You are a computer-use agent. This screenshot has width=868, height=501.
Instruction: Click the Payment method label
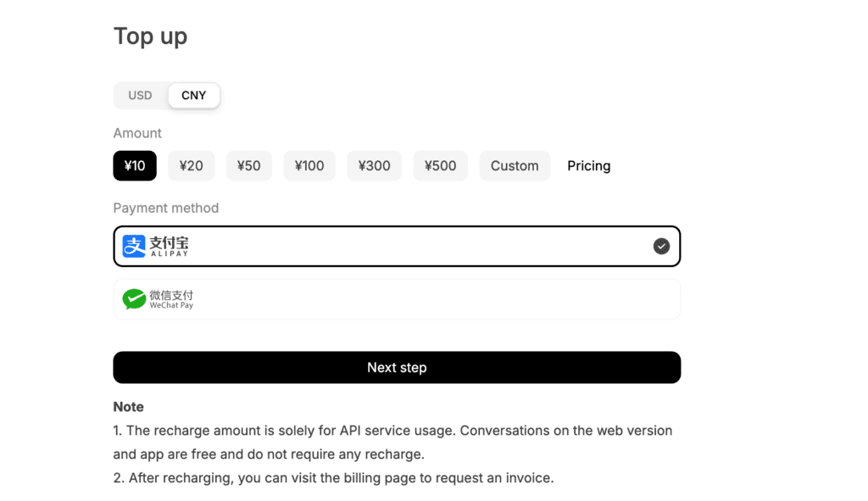tap(166, 208)
